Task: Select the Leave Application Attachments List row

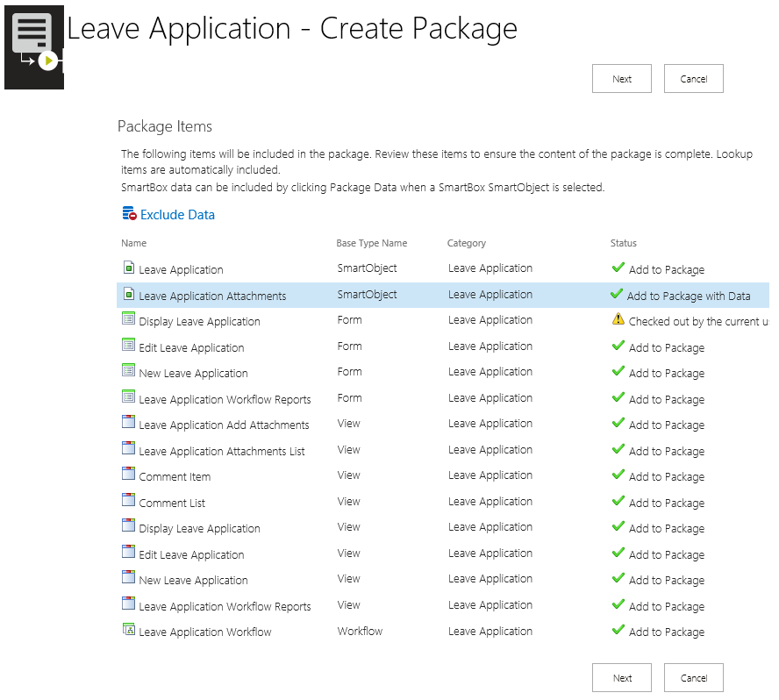Action: (x=222, y=451)
